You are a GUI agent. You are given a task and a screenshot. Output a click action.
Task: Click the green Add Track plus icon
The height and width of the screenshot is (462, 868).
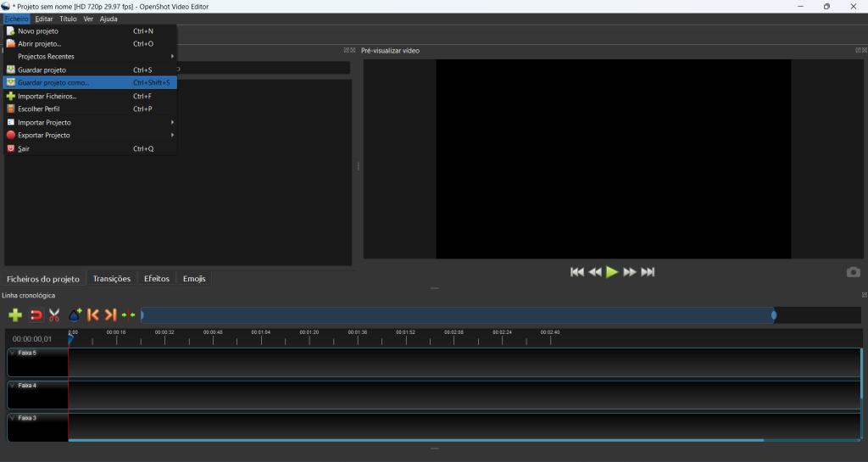(x=15, y=315)
